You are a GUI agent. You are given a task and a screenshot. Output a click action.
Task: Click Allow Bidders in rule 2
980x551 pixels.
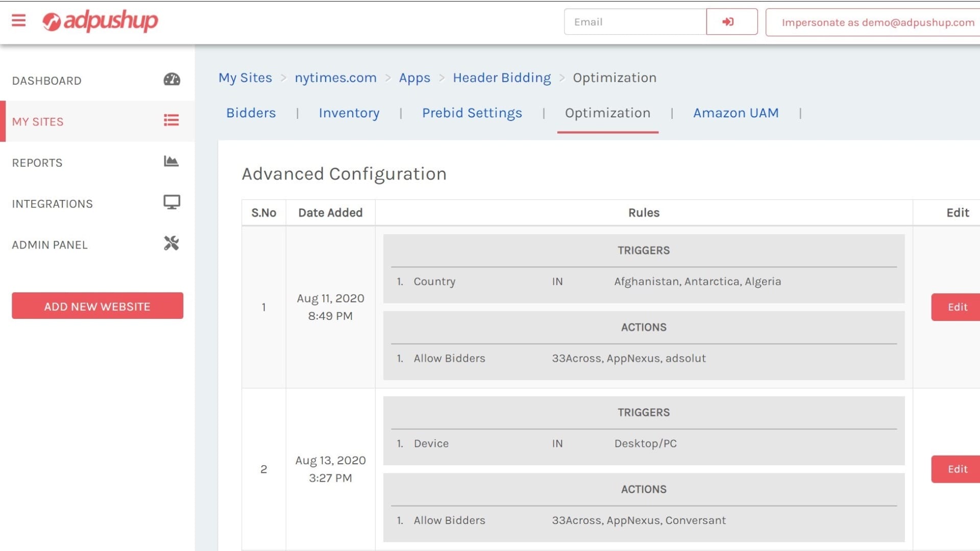[x=449, y=520]
